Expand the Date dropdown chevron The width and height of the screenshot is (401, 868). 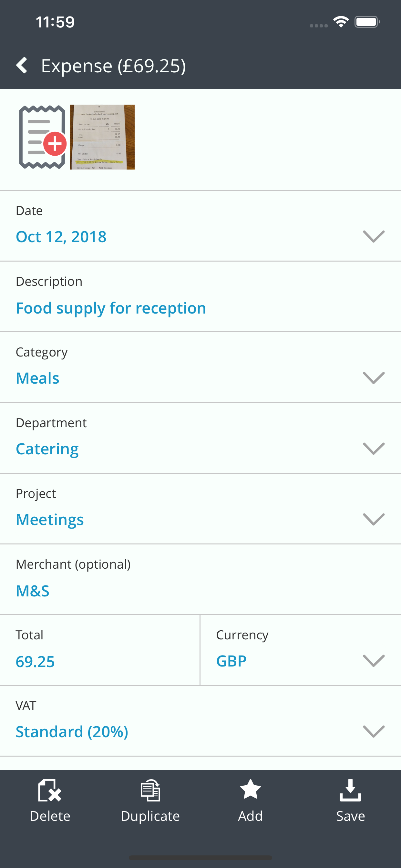click(x=374, y=237)
